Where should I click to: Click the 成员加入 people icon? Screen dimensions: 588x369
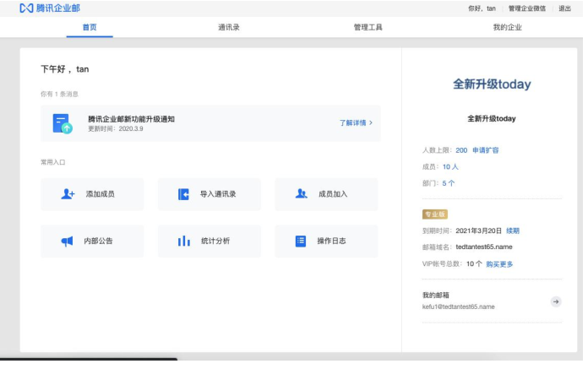[x=301, y=194]
